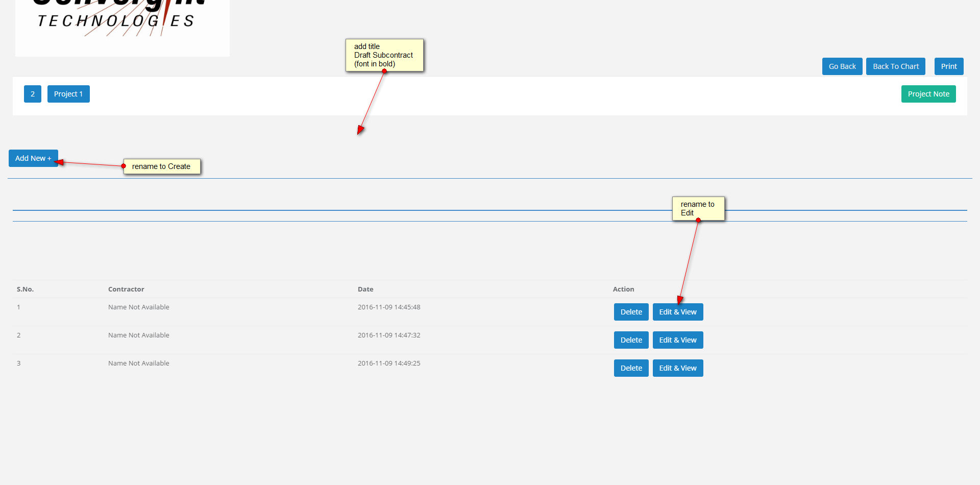The image size is (980, 485).
Task: Click serial number 3 in the table
Action: pyautogui.click(x=19, y=363)
